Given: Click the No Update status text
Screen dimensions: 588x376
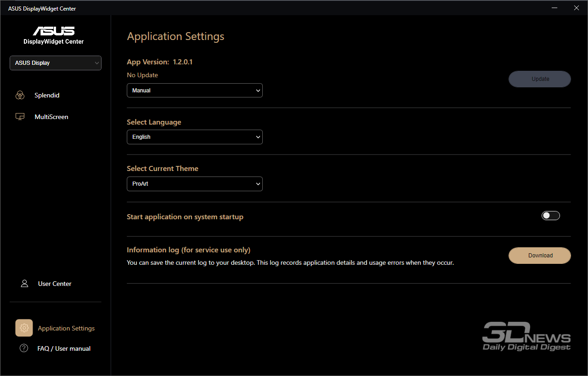Looking at the screenshot, I should pyautogui.click(x=142, y=75).
